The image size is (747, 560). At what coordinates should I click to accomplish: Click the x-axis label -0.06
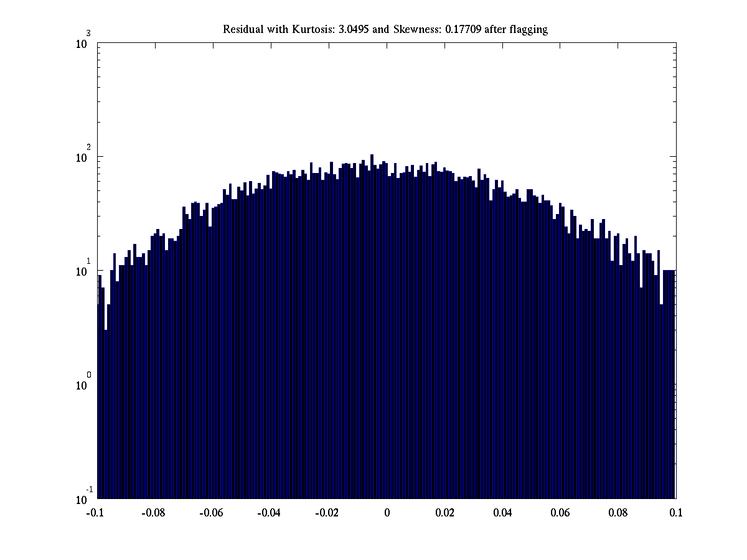pyautogui.click(x=212, y=513)
